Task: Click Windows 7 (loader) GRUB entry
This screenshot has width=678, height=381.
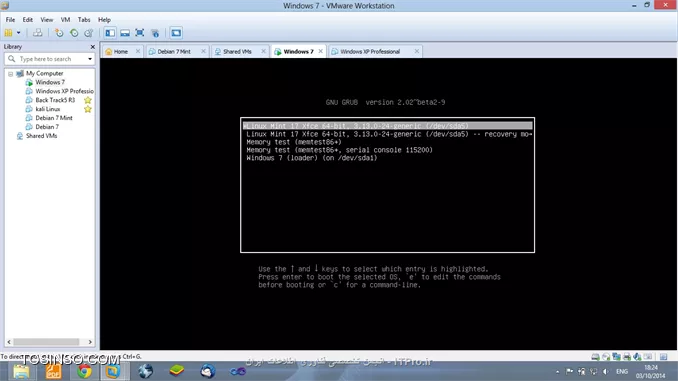Action: pyautogui.click(x=312, y=158)
